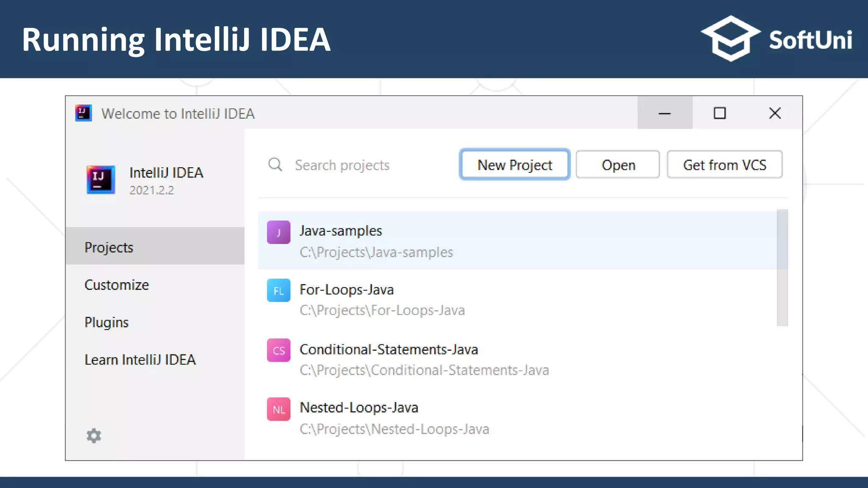Image resolution: width=868 pixels, height=488 pixels.
Task: Open settings gear icon in sidebar
Action: tap(94, 435)
